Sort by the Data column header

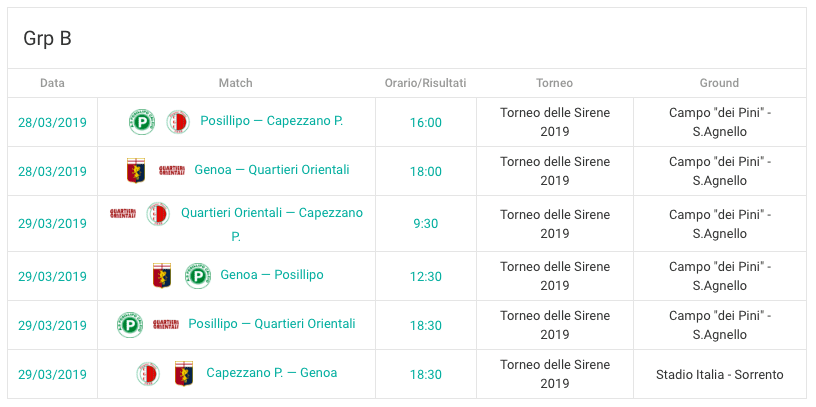pyautogui.click(x=52, y=83)
